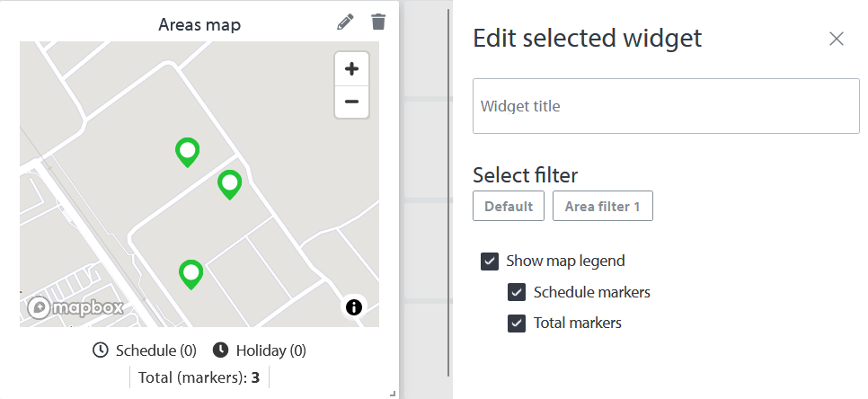This screenshot has width=868, height=399.
Task: Click the pencil edit icon on Areas map
Action: tap(346, 22)
